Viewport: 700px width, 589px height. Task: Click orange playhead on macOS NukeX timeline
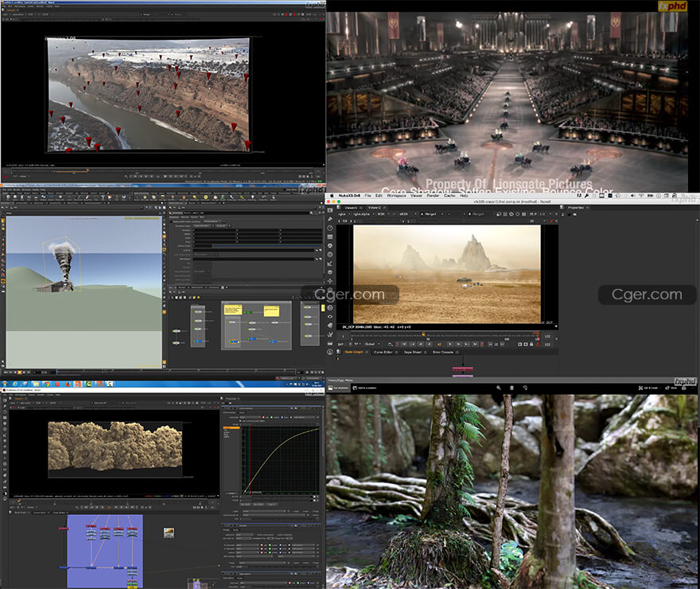point(423,334)
